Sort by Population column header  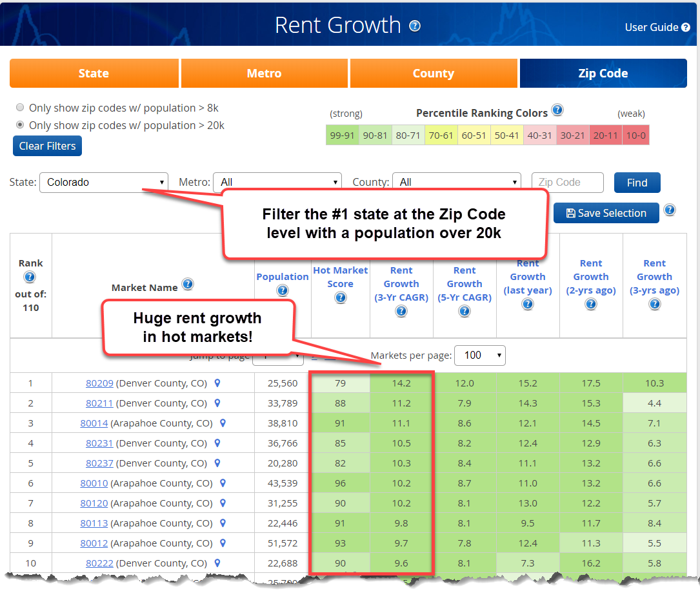tap(282, 277)
